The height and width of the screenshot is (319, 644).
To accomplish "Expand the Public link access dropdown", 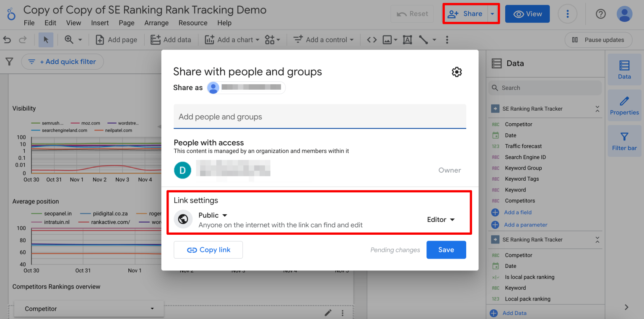I will point(213,215).
